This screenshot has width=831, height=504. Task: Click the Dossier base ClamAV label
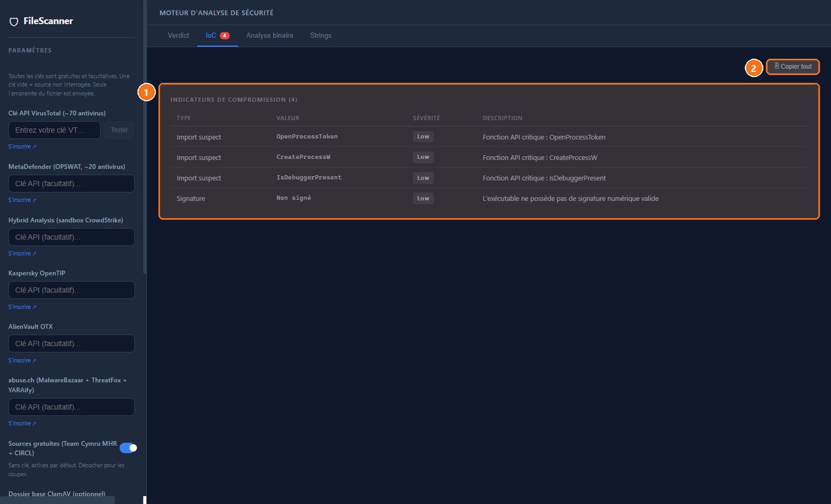tap(57, 494)
